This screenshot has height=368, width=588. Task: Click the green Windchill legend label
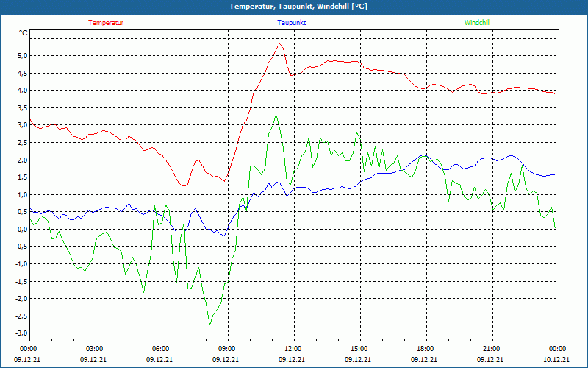coord(477,23)
